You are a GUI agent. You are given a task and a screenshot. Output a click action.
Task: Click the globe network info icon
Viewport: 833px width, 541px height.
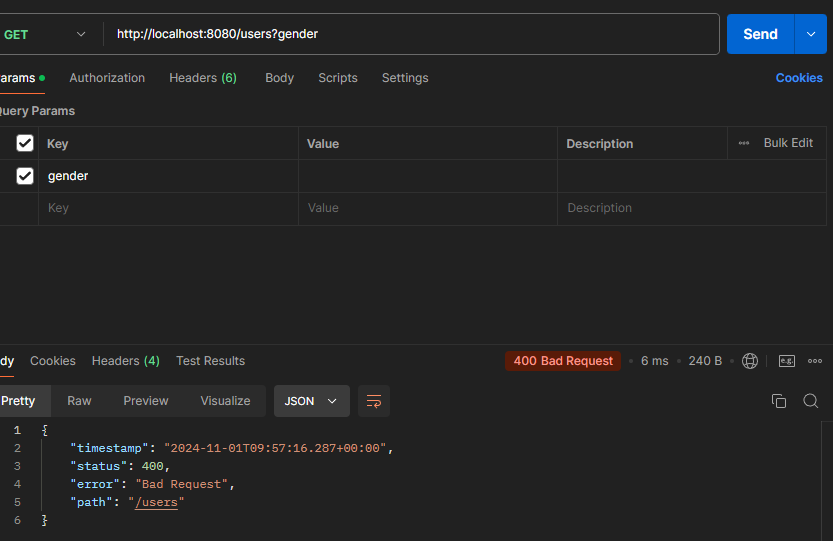[750, 361]
